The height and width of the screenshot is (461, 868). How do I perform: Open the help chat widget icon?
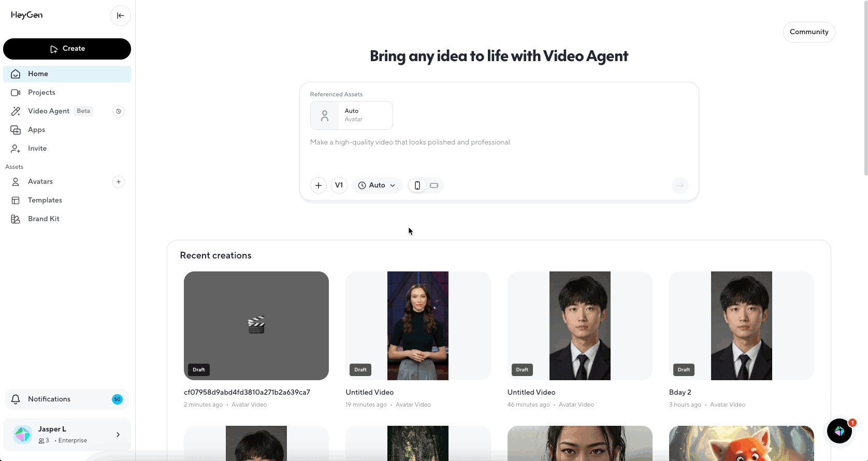[840, 431]
